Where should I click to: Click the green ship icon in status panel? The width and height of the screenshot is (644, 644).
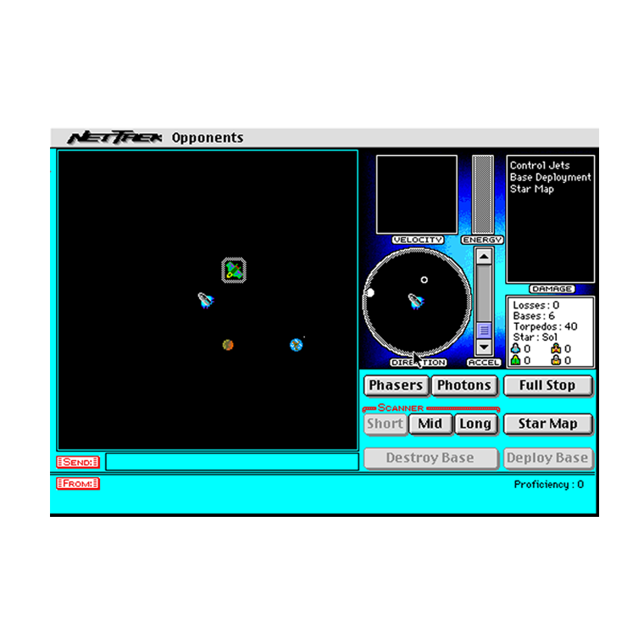(515, 360)
